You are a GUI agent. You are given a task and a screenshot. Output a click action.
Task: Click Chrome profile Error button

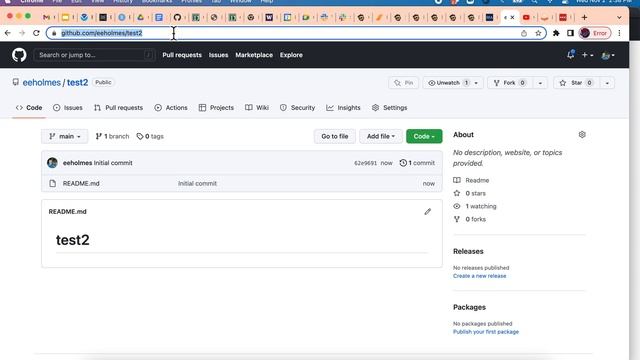595,33
